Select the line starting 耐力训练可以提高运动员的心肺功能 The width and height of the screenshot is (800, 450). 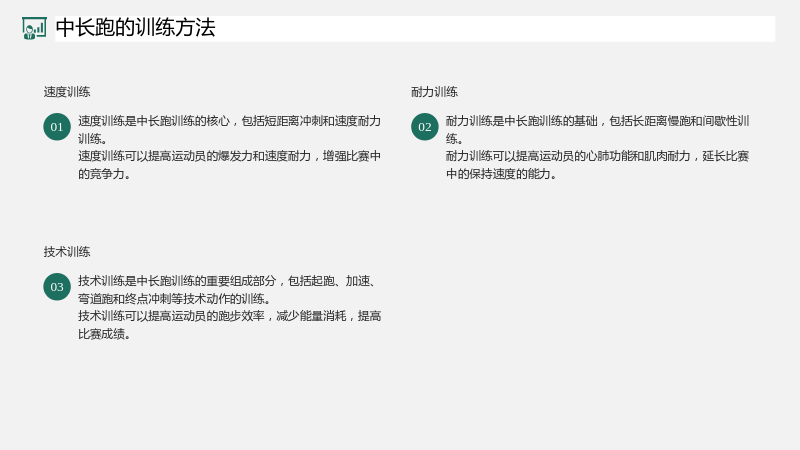[x=597, y=156]
